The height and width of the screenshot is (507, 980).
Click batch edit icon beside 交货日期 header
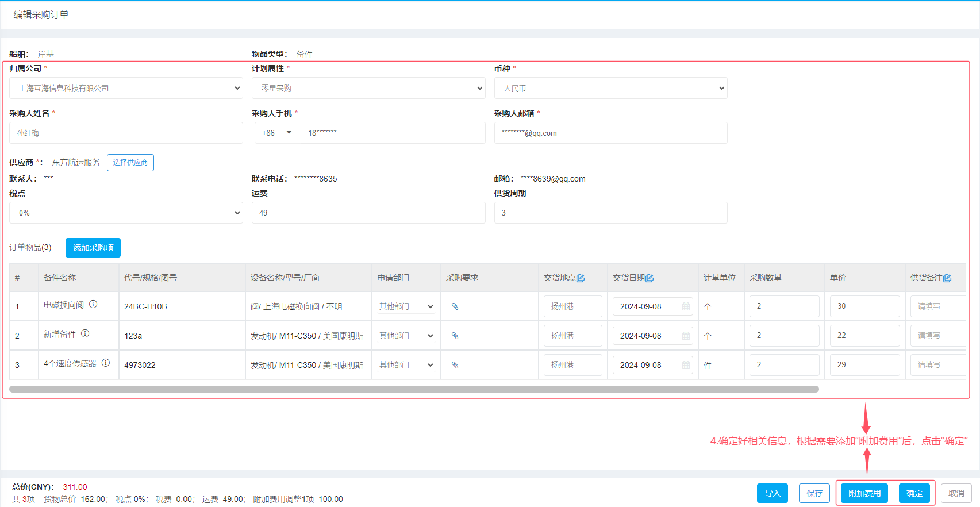[650, 278]
